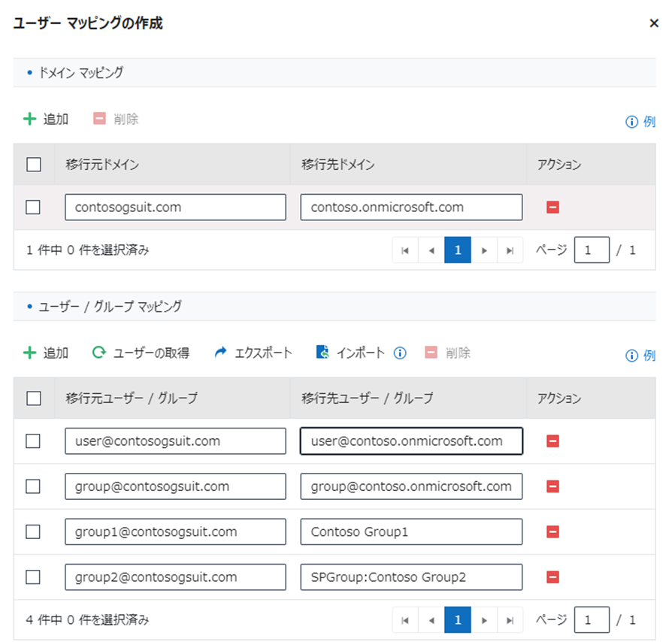Click the green plus 追加 in domain mapping

[46, 119]
